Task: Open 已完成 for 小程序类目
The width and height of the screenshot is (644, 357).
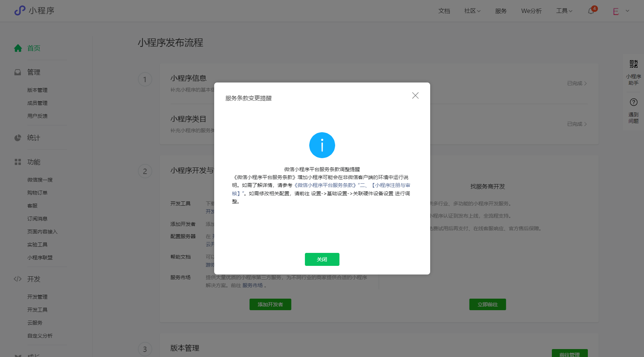Action: [x=577, y=124]
